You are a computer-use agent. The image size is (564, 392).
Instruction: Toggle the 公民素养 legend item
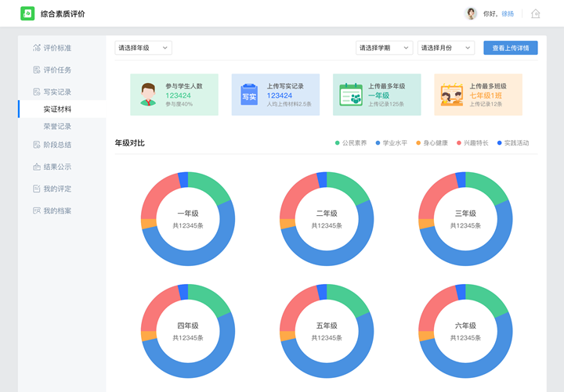(351, 143)
